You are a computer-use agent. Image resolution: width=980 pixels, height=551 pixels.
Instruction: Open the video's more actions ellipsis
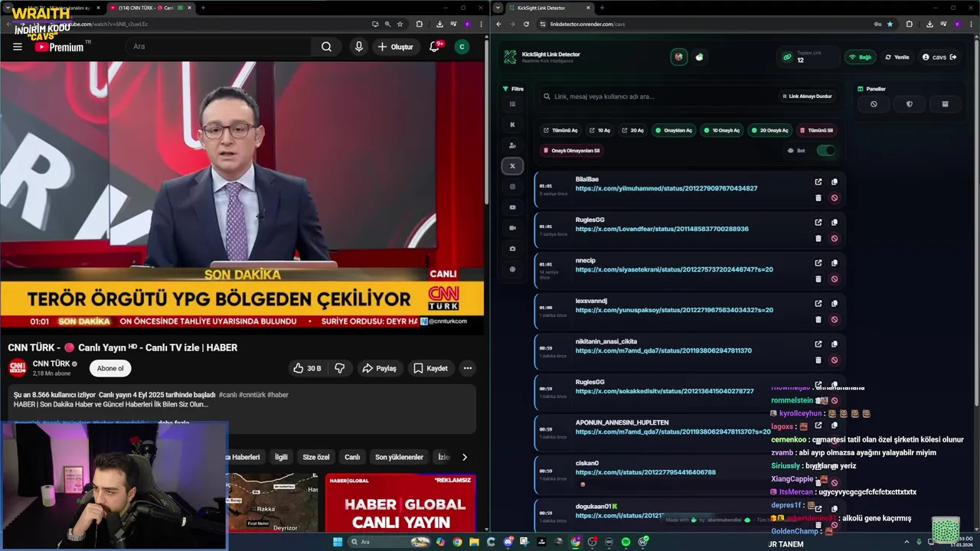click(x=467, y=368)
